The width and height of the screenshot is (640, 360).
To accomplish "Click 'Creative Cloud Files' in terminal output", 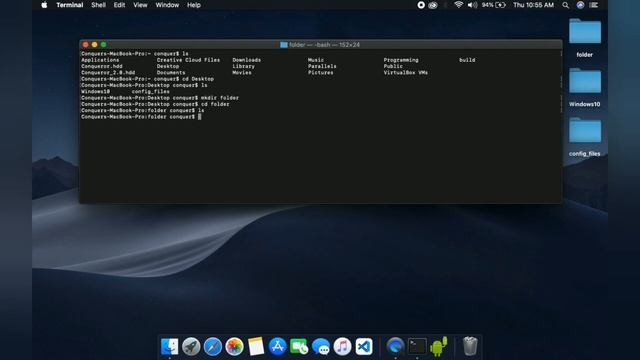I will pos(188,60).
